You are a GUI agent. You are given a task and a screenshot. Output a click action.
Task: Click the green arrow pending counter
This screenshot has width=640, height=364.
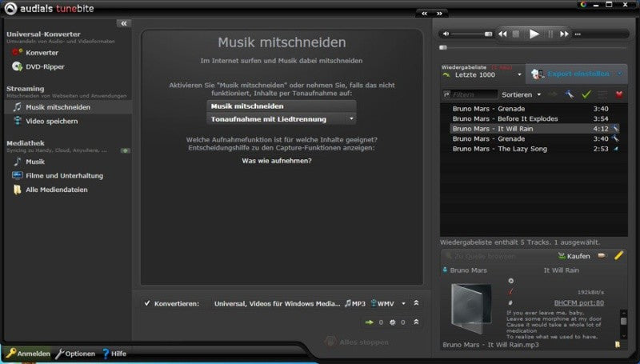point(374,322)
